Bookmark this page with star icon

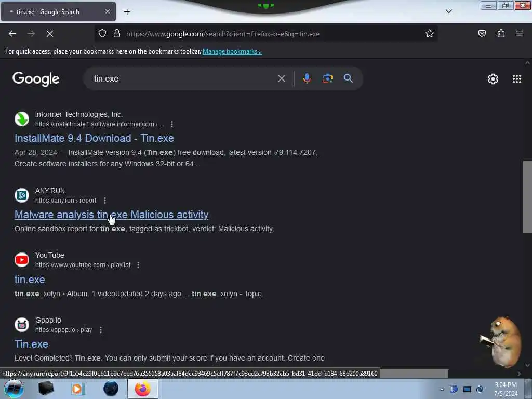click(x=430, y=34)
